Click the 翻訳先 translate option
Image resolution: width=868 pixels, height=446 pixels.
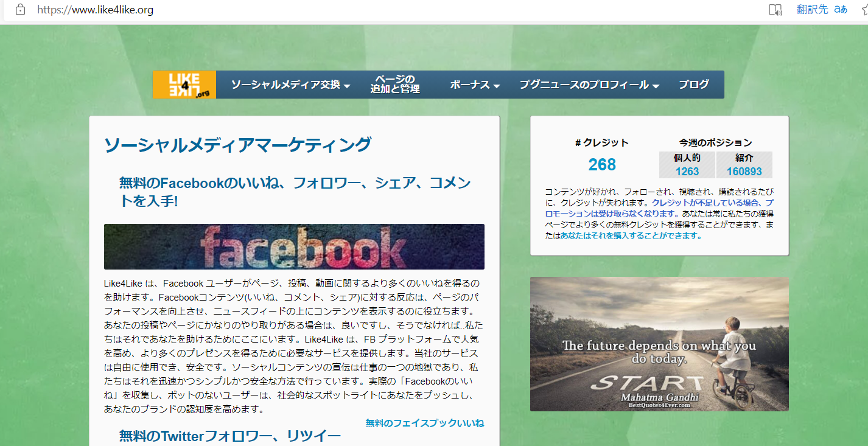point(813,10)
